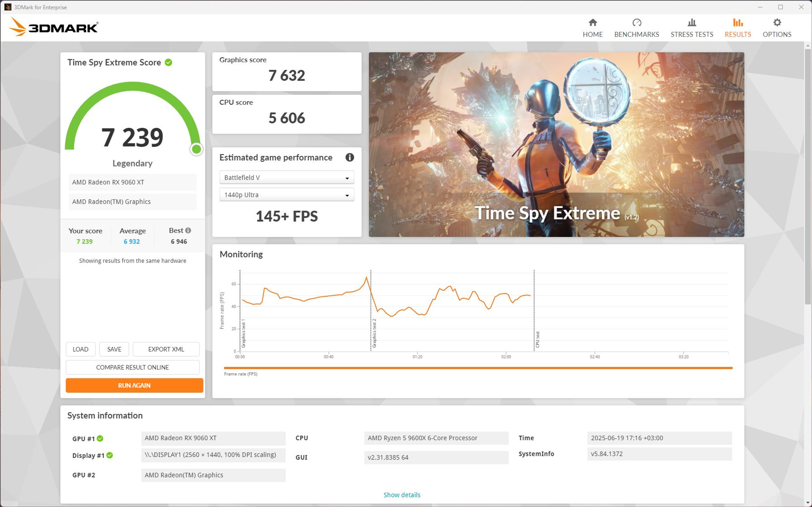The width and height of the screenshot is (812, 507).
Task: Click Your score value 7 239
Action: [85, 242]
